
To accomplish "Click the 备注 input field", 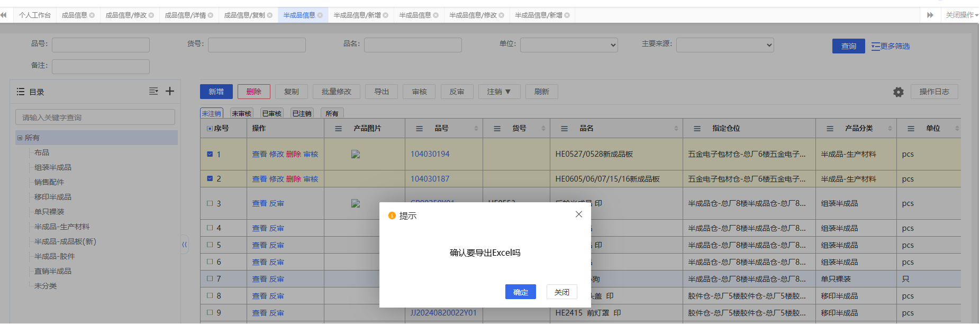I will pos(101,67).
